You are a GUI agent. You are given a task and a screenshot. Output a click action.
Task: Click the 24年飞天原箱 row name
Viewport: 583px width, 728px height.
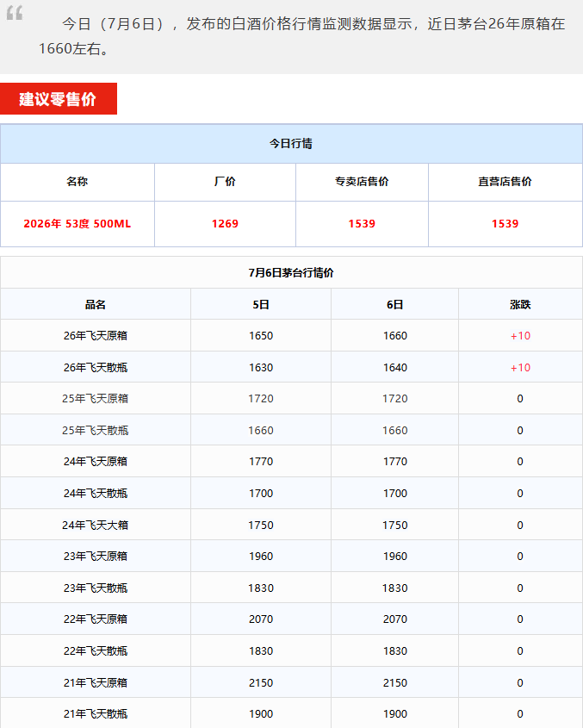[x=95, y=462]
